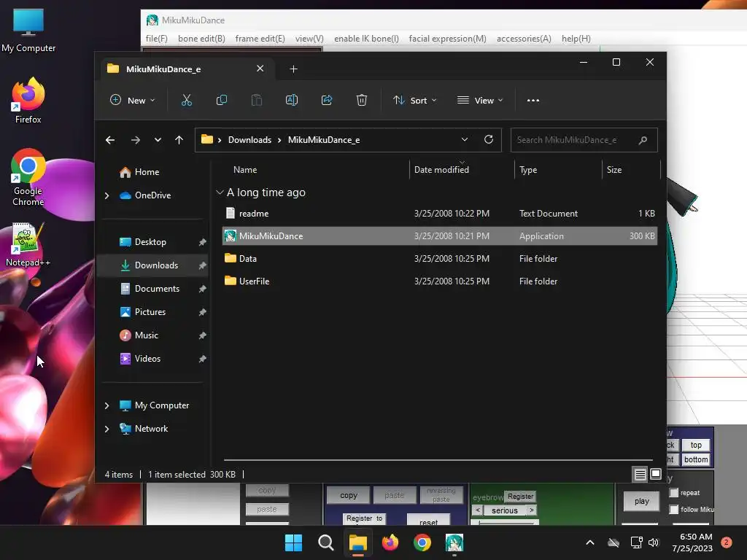Select the readme text document
Viewport: 747px width, 560px height.
(x=439, y=214)
